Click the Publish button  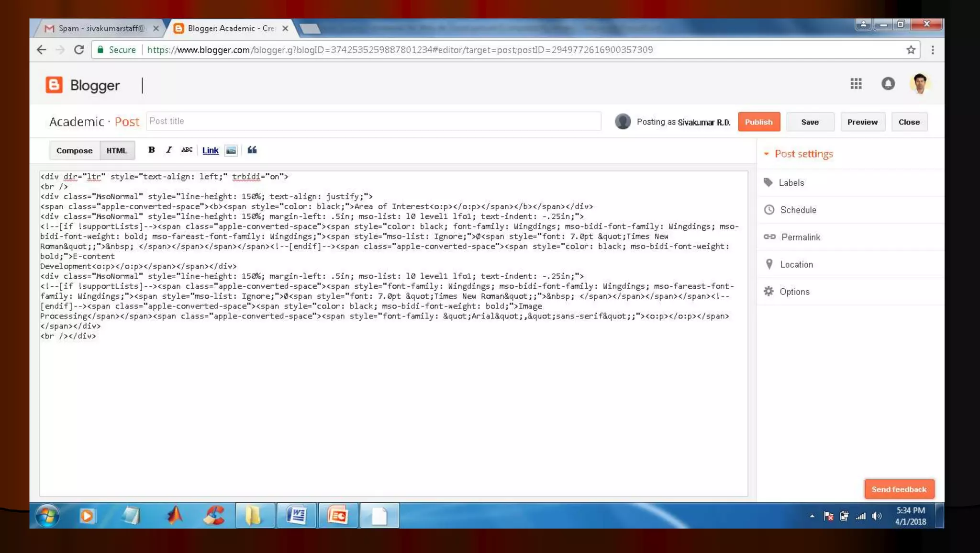758,122
